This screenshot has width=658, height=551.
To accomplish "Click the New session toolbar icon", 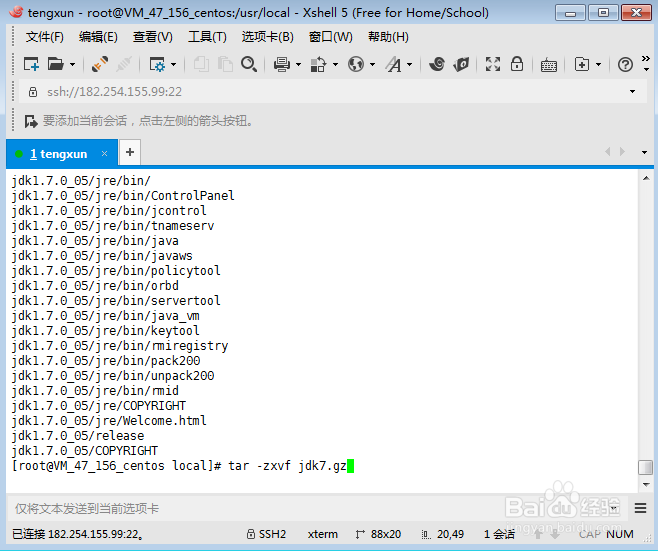I will pyautogui.click(x=31, y=64).
